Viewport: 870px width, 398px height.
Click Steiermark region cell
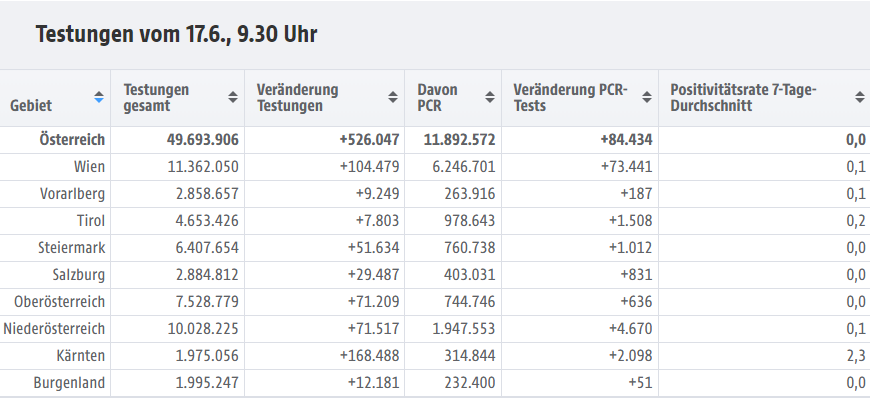pyautogui.click(x=72, y=248)
